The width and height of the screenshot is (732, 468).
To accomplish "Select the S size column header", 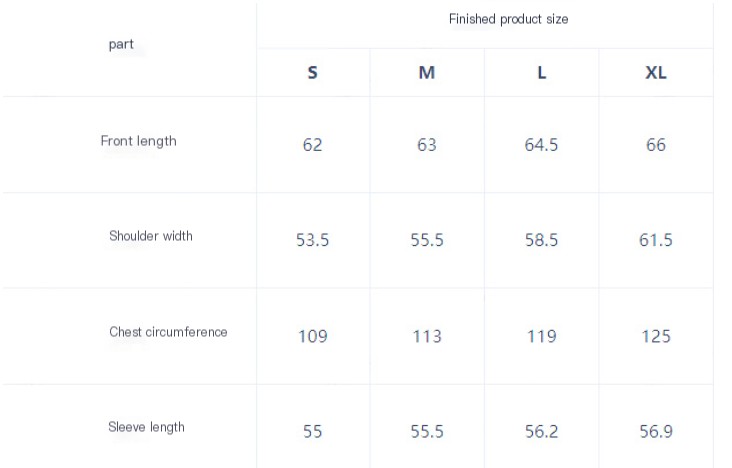I will tap(313, 73).
